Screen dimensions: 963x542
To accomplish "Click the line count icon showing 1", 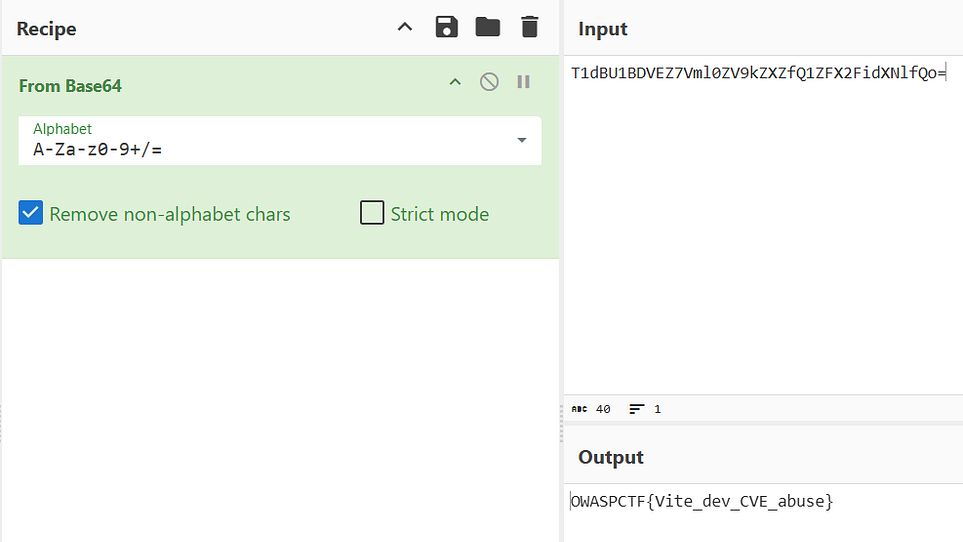I will (637, 409).
